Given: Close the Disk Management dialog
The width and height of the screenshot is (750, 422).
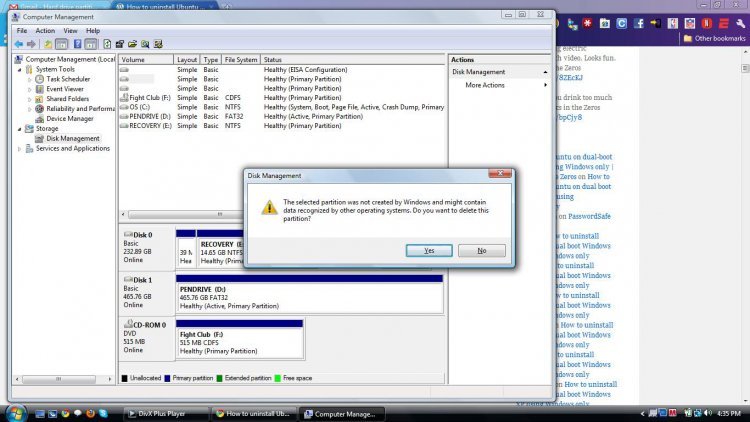Looking at the screenshot, I should click(500, 173).
